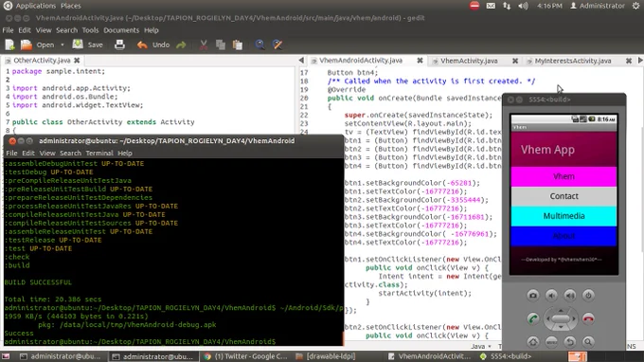Image resolution: width=644 pixels, height=362 pixels.
Task: Close the MyInterestsActivity.java tab
Action: [x=629, y=61]
